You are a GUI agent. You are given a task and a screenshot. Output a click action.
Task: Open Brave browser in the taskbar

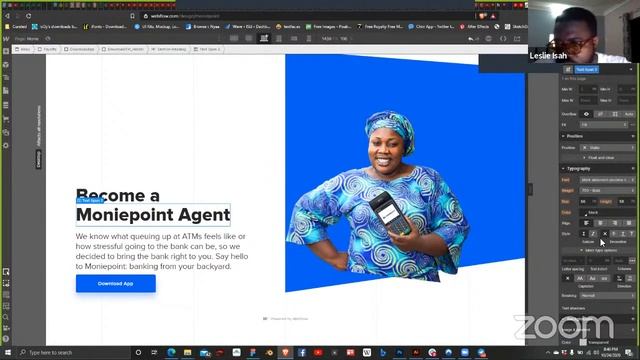(285, 352)
